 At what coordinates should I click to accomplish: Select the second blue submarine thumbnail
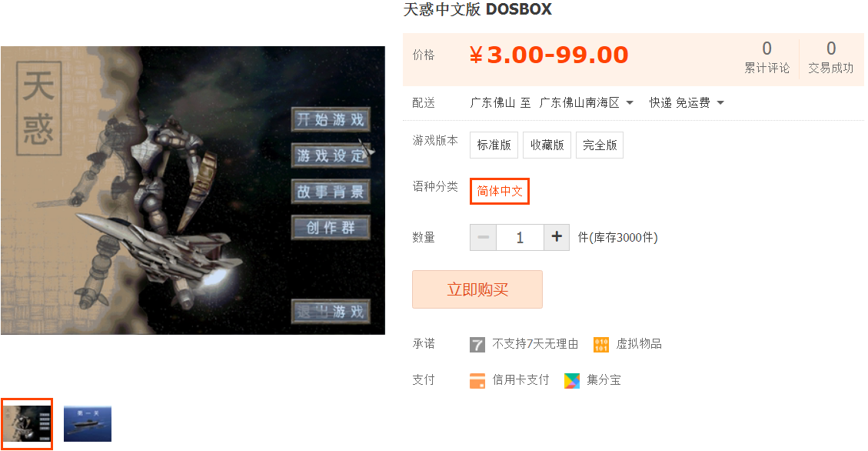pos(88,424)
